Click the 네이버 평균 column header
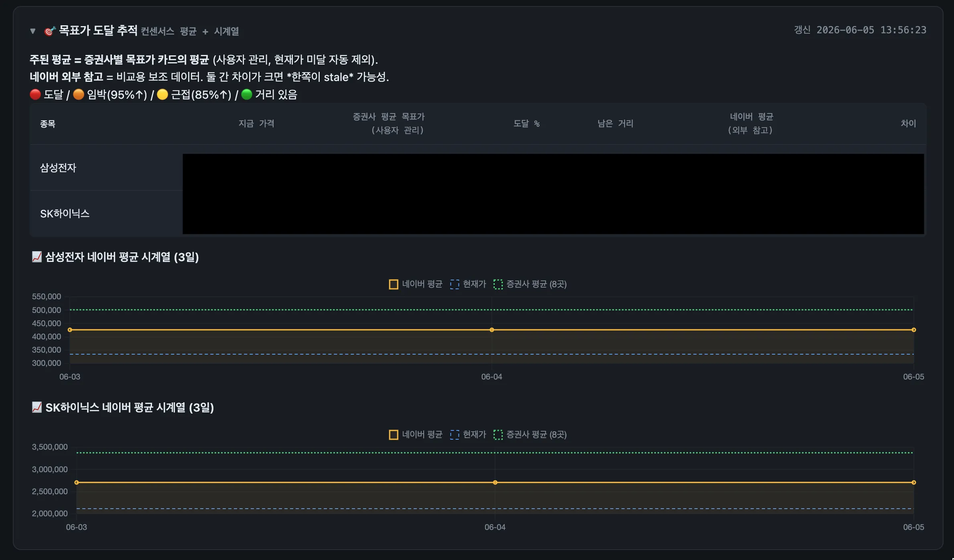 (x=751, y=123)
